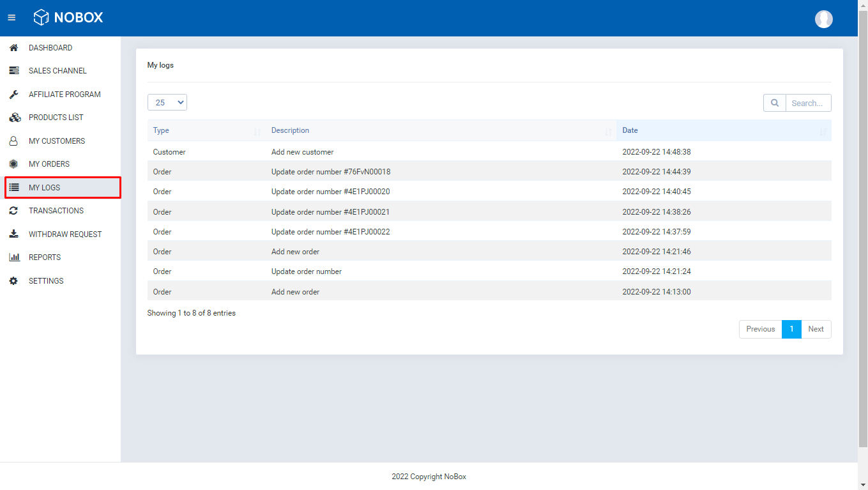Click the Next pagination button
868x490 pixels.
tap(816, 329)
